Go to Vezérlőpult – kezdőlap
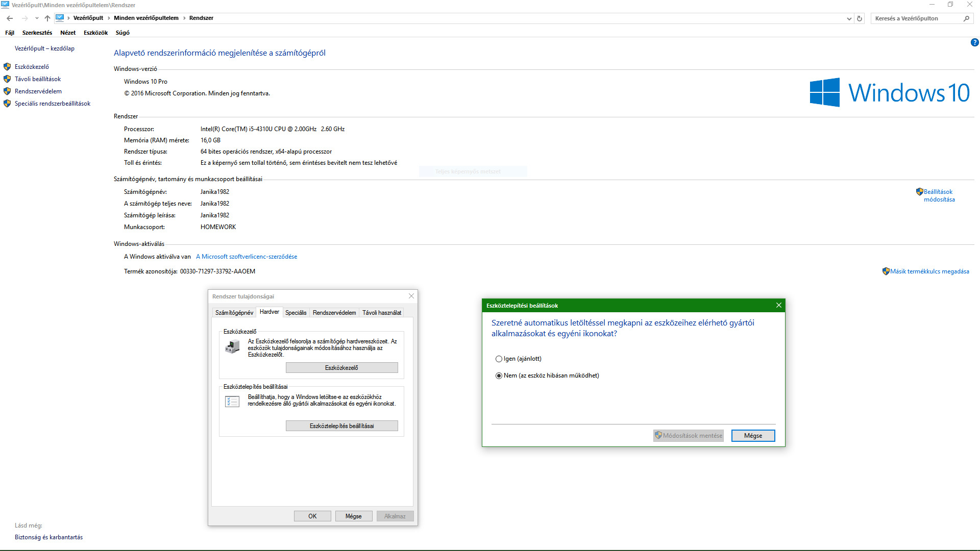Viewport: 980px width, 551px height. click(44, 48)
